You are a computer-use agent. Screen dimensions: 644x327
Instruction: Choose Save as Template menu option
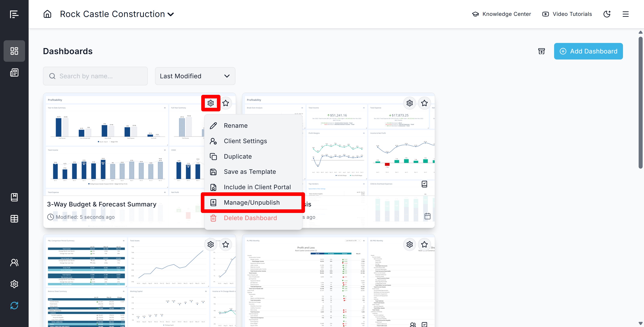pos(250,172)
